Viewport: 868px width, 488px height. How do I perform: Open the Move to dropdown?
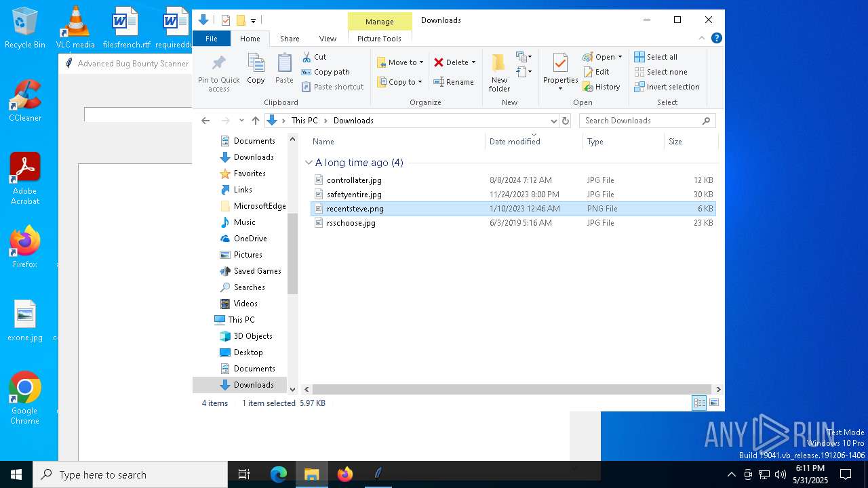click(400, 62)
